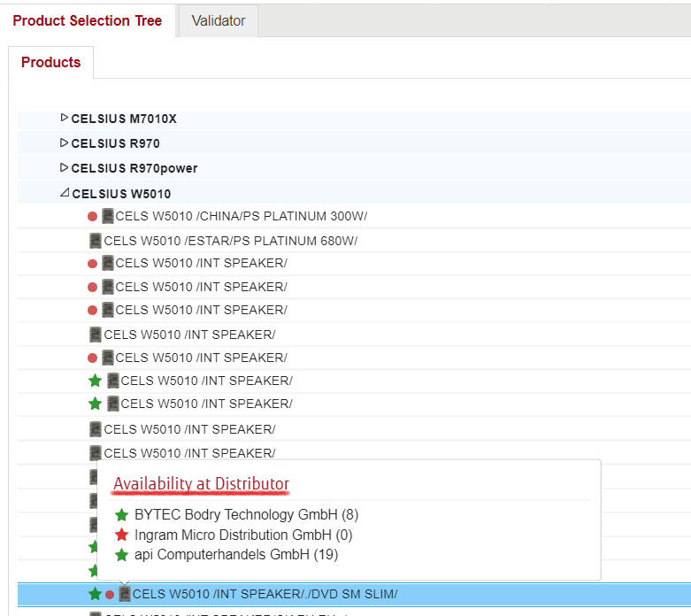Image resolution: width=691 pixels, height=616 pixels.
Task: Select CELS W5010 /CHINA/PS PLATINUM 300W/ entry
Action: tap(241, 216)
